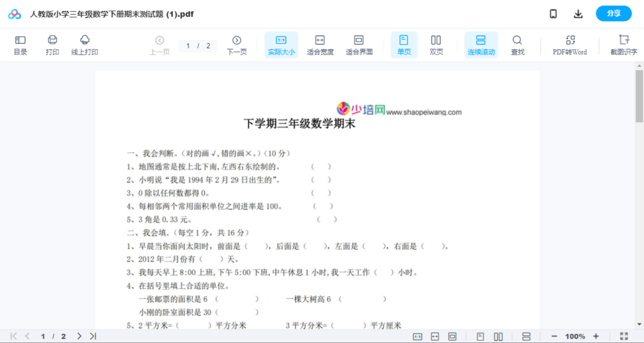The width and height of the screenshot is (644, 343).
Task: Download the PDF file
Action: [578, 13]
